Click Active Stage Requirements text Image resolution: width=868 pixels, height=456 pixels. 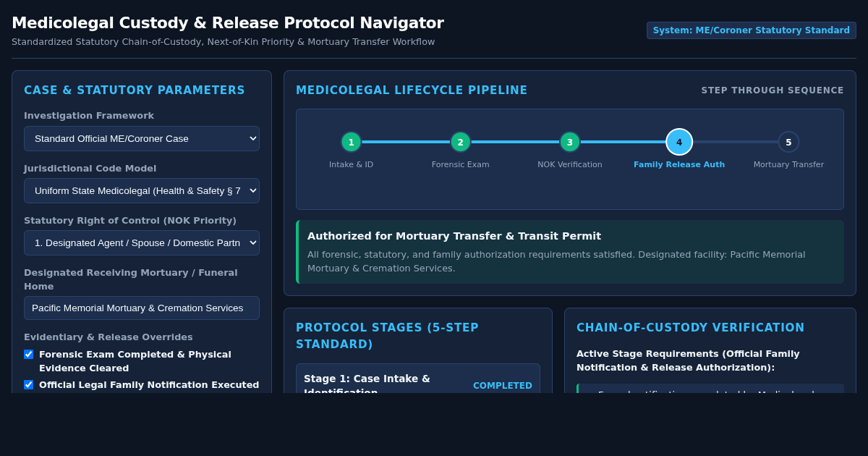(x=688, y=360)
